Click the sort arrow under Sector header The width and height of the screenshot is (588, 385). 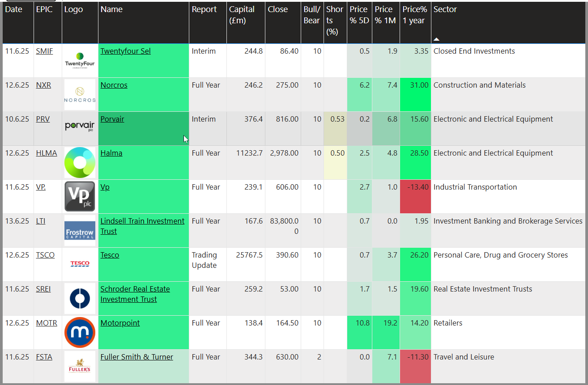pyautogui.click(x=436, y=39)
